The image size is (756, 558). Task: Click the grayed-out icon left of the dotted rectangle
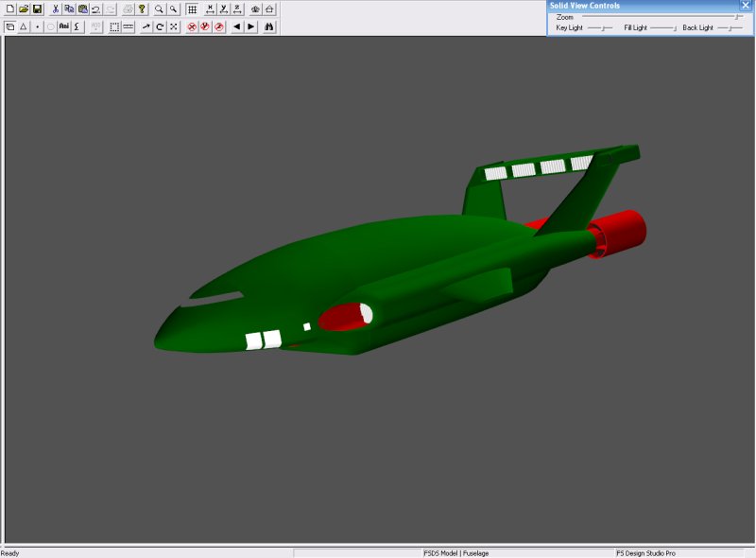click(96, 26)
